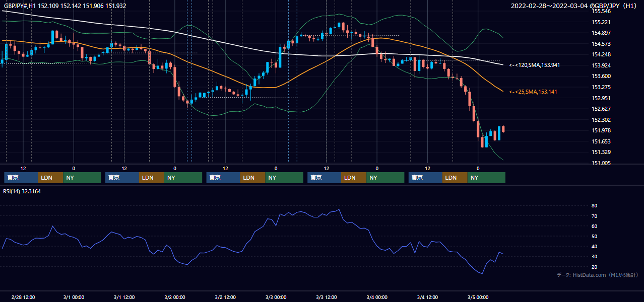Click the 3/1 12:00 time axis label
The width and height of the screenshot is (644, 302).
click(124, 297)
